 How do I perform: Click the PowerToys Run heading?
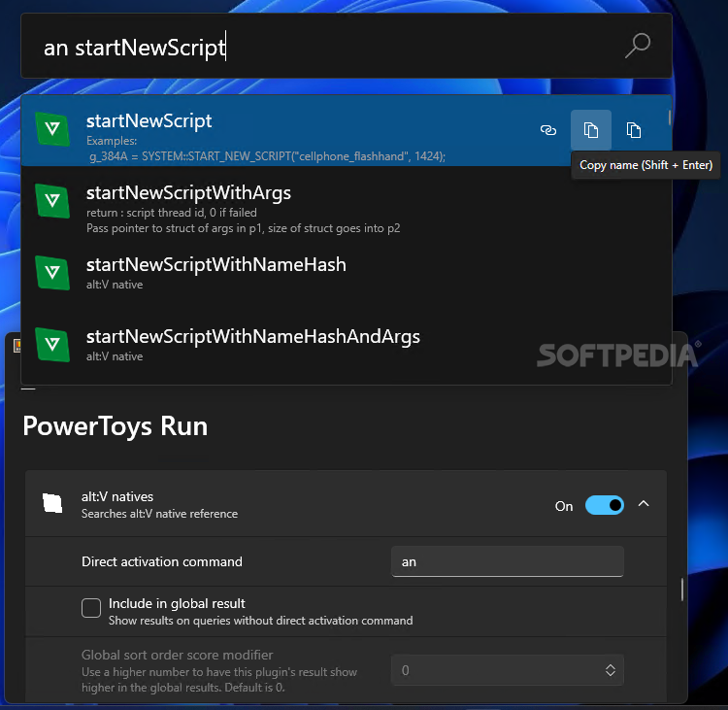(x=116, y=426)
